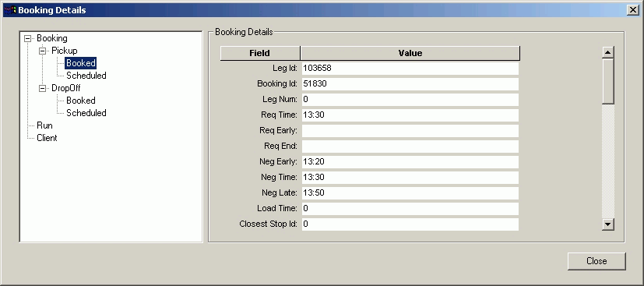Screen dimensions: 644x286
Task: Click the Booking Id value 51830
Action: (x=410, y=84)
